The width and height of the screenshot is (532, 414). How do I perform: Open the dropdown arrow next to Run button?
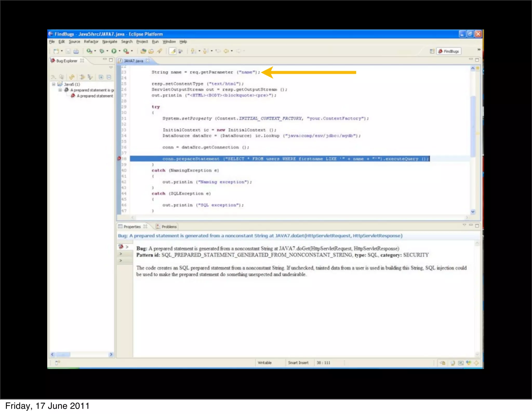(x=119, y=51)
